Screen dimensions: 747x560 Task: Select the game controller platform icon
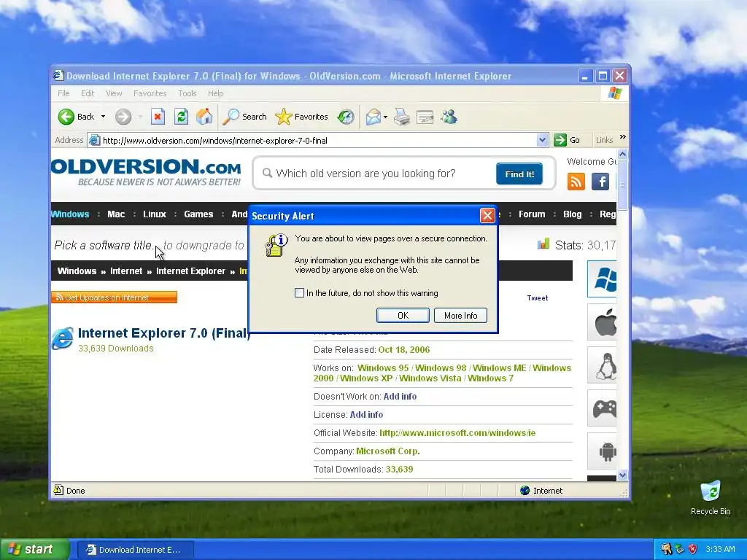(602, 408)
